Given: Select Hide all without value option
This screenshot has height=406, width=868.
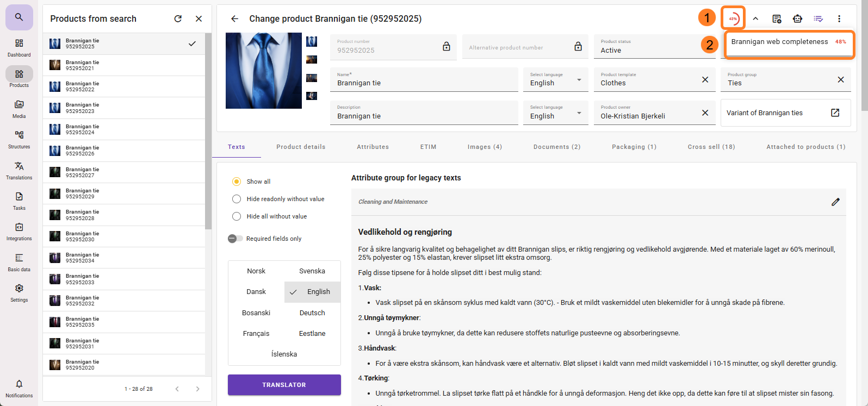Looking at the screenshot, I should 237,216.
